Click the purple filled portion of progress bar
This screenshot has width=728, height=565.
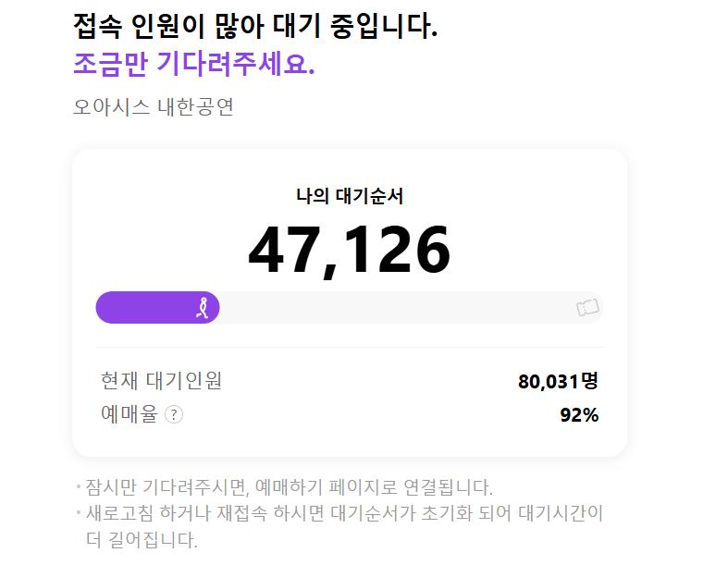pyautogui.click(x=157, y=307)
